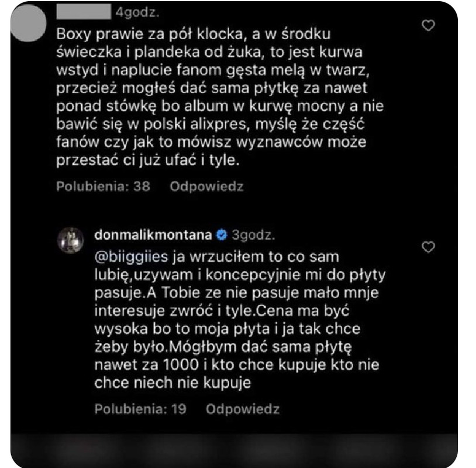Open the @biiggiies mention
476x468 pixels.
coord(131,257)
